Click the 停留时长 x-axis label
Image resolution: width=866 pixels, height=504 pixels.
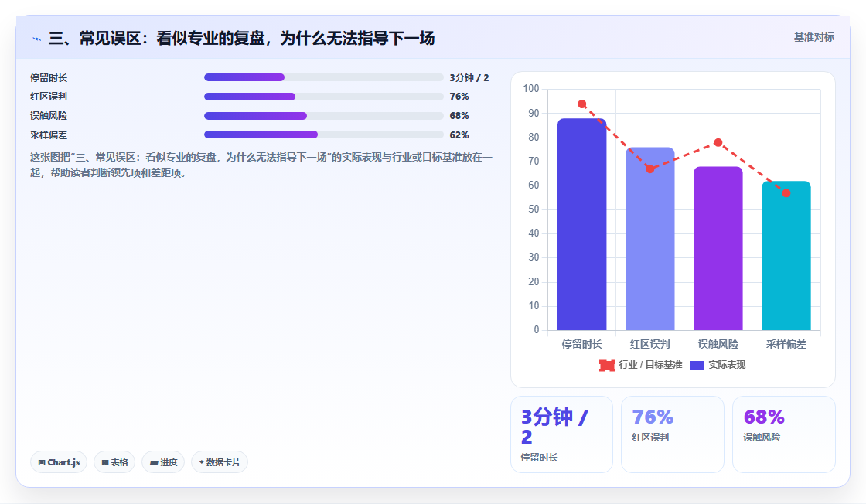point(581,345)
